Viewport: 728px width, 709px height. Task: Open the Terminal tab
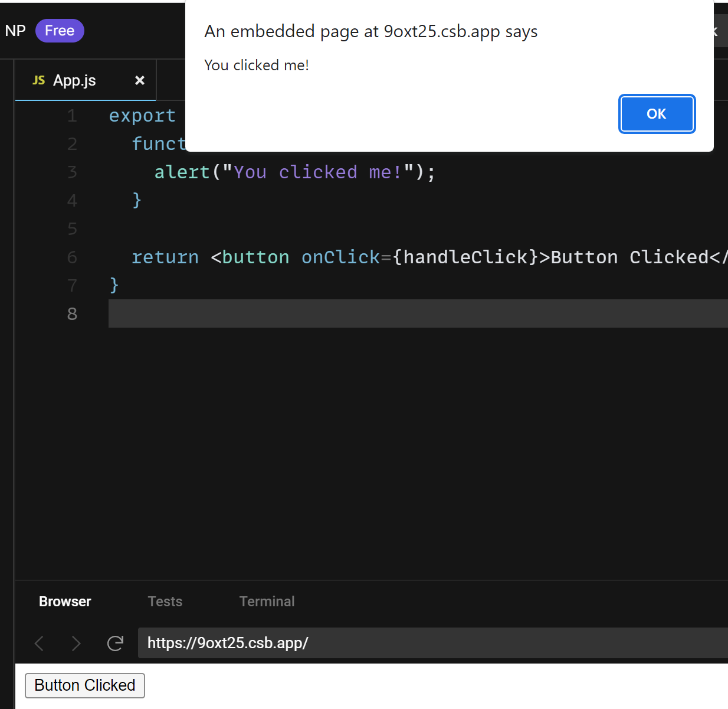[x=267, y=602]
